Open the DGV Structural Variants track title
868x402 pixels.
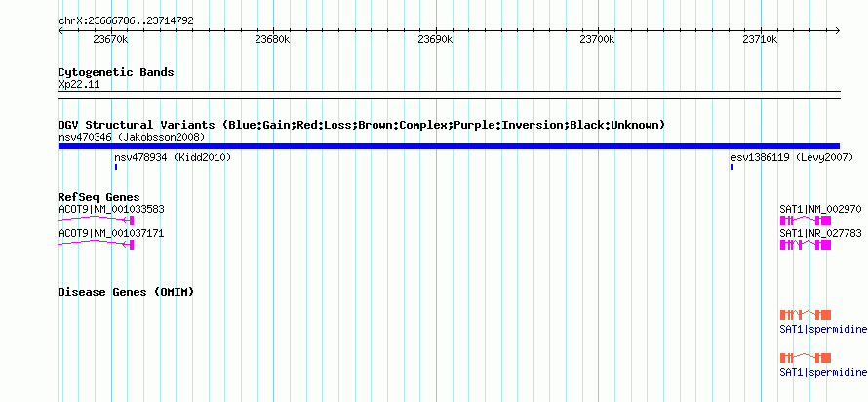[362, 125]
